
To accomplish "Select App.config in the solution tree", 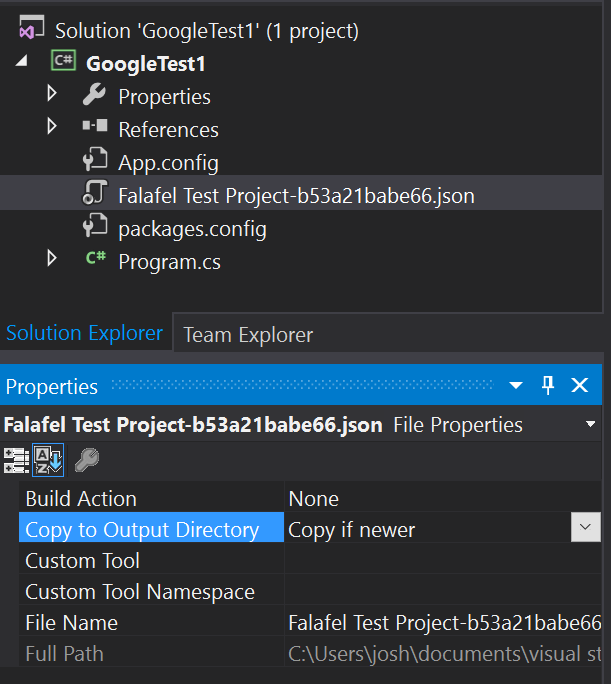I will 168,163.
